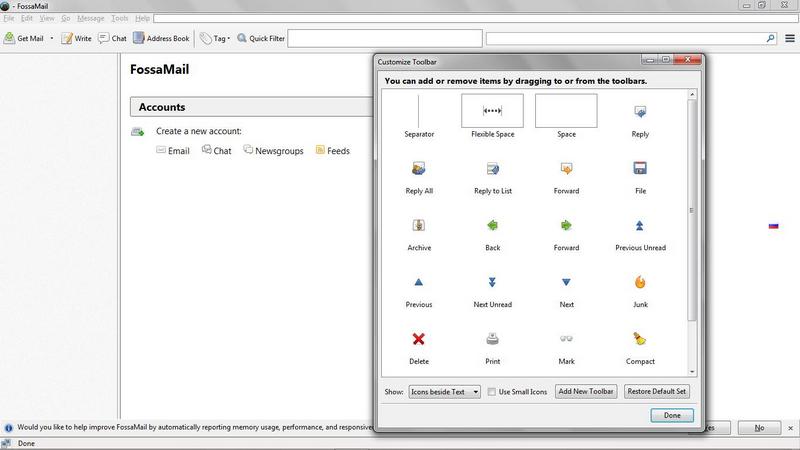
Task: Click the Accounts section header
Action: 252,107
